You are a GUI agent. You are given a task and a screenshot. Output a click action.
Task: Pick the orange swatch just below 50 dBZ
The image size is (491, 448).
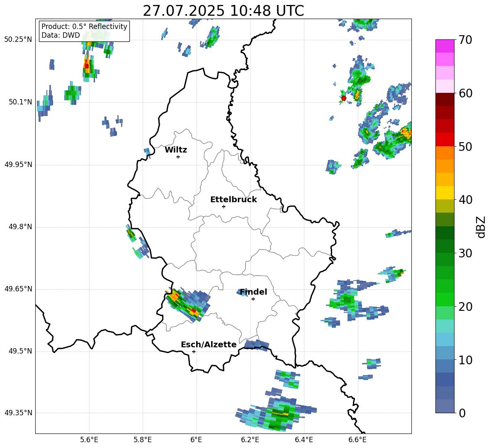pyautogui.click(x=445, y=153)
